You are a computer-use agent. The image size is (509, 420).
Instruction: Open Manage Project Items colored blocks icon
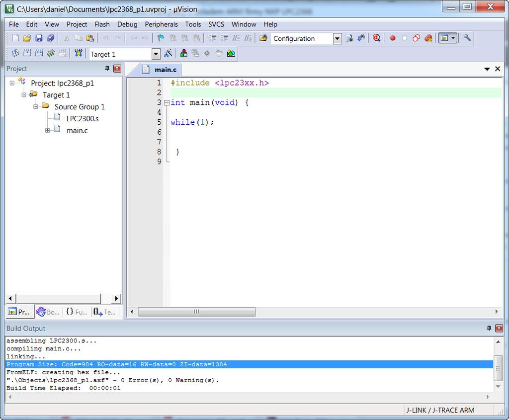click(184, 53)
